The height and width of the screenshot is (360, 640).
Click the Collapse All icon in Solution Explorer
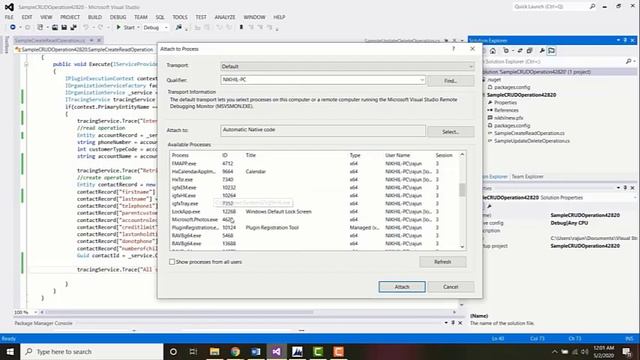click(x=529, y=51)
